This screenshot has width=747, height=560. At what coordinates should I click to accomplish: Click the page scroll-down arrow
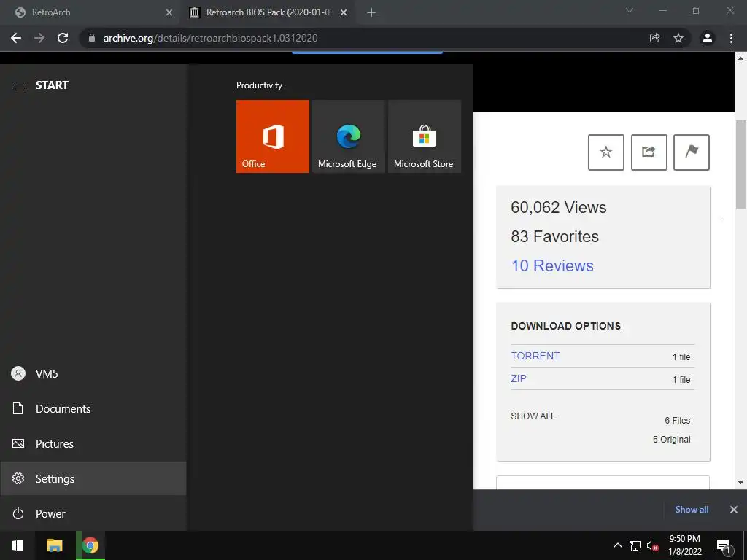tap(740, 483)
